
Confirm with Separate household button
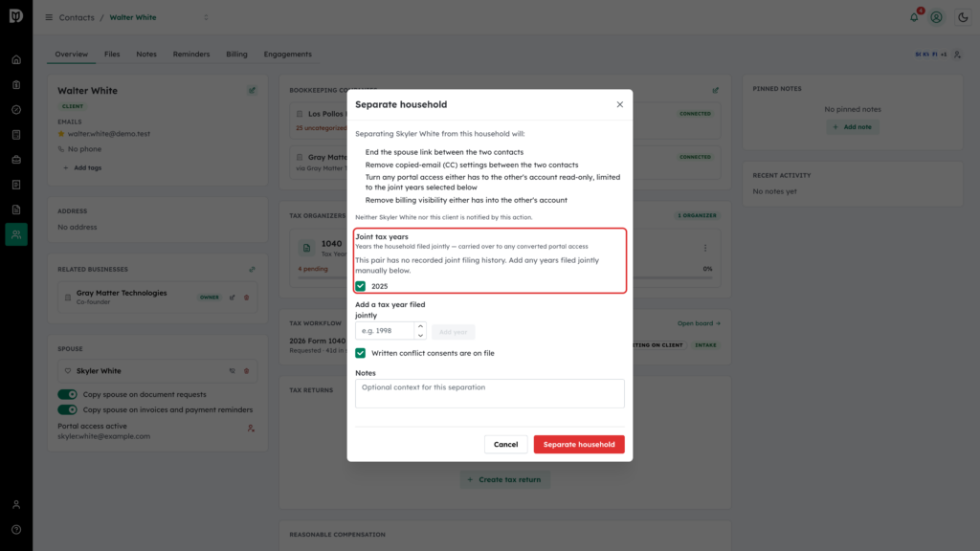(579, 444)
